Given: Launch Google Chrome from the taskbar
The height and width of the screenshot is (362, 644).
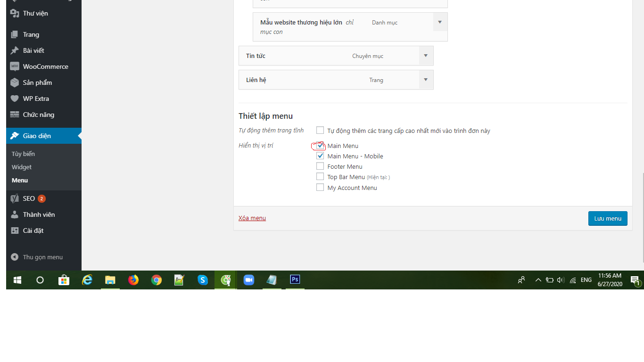Looking at the screenshot, I should pos(157,280).
